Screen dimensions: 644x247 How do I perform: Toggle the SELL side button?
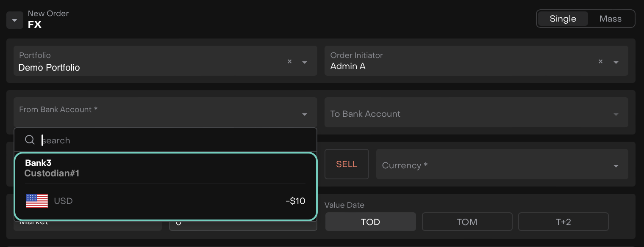coord(347,164)
